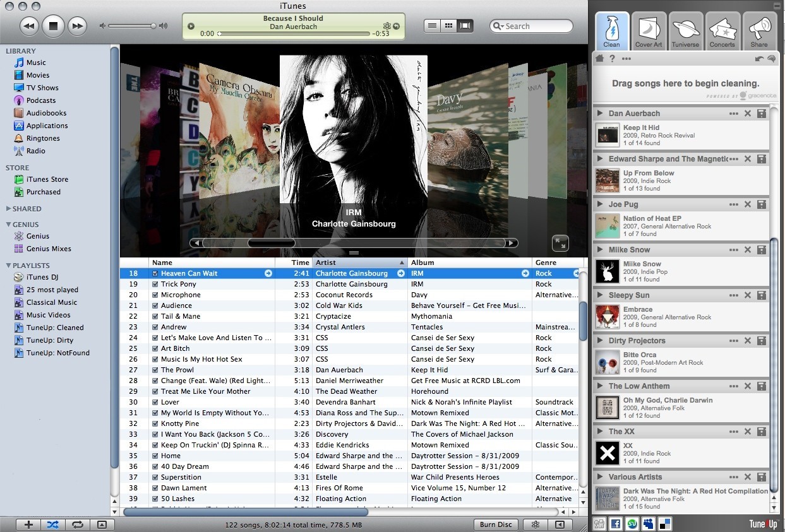Adjust the volume slider
785x532 pixels.
[x=153, y=26]
